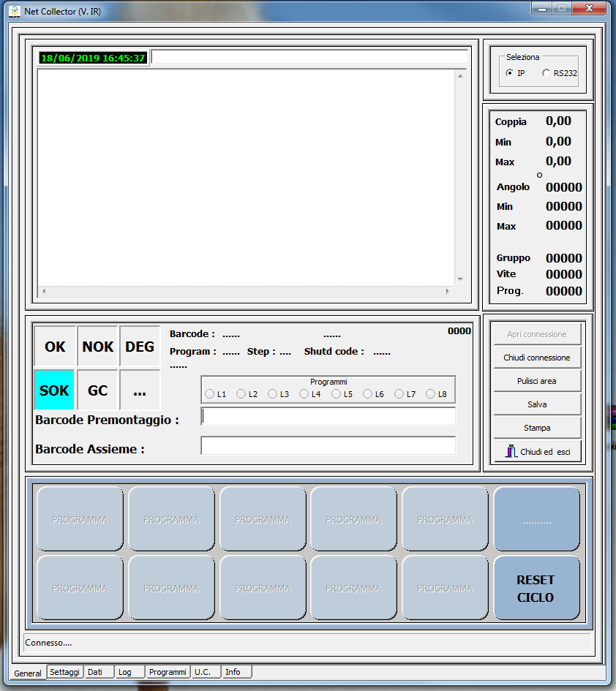This screenshot has height=691, width=616.
Task: Open the Settaggi tab
Action: [65, 671]
